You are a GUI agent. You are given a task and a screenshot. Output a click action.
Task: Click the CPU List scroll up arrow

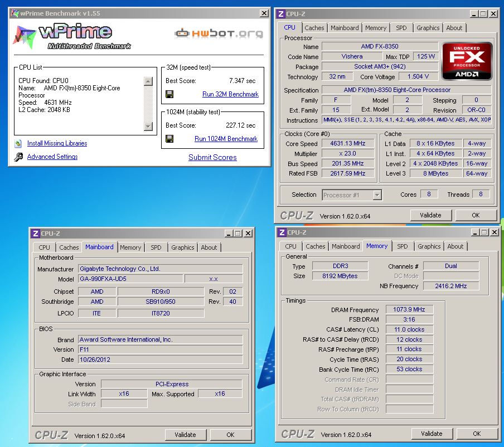click(x=148, y=81)
